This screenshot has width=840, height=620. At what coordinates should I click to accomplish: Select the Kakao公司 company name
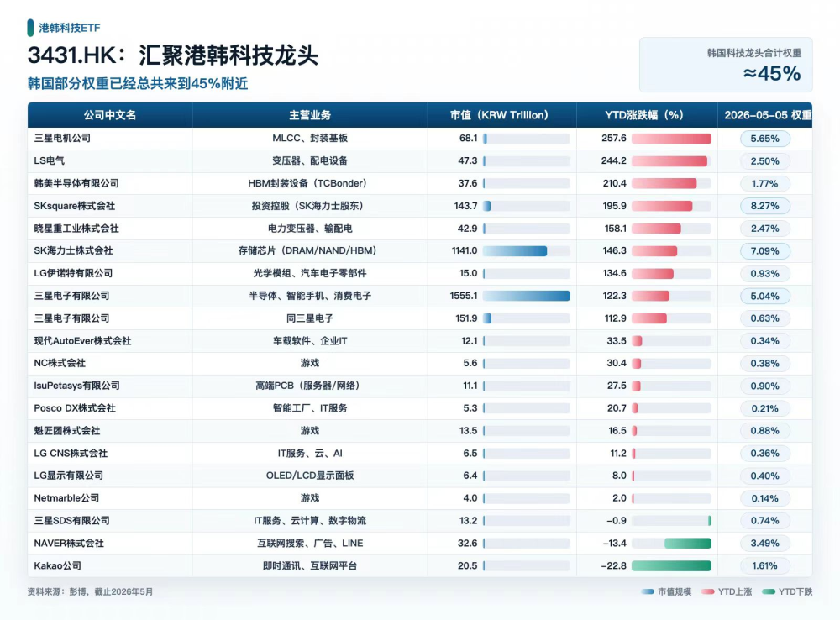pyautogui.click(x=58, y=565)
